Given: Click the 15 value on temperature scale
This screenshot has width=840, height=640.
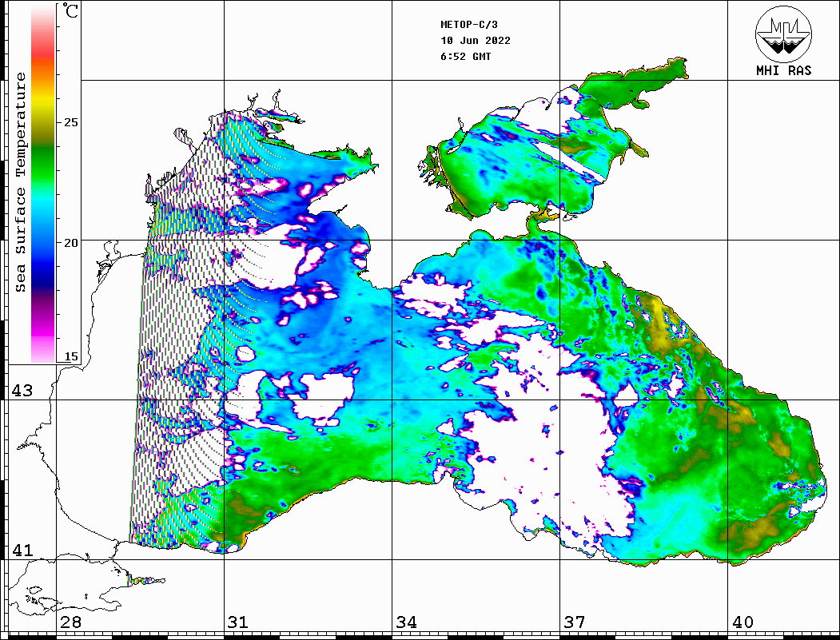Looking at the screenshot, I should [x=70, y=356].
